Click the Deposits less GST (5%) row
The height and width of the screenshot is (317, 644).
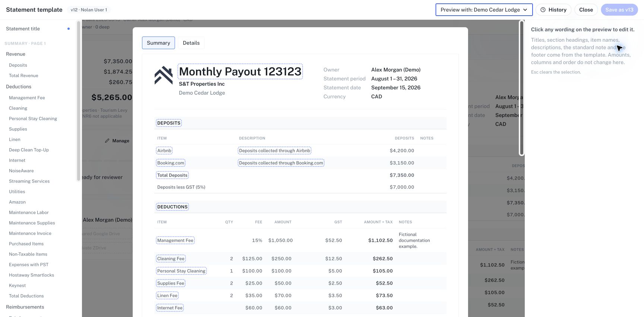click(300, 187)
